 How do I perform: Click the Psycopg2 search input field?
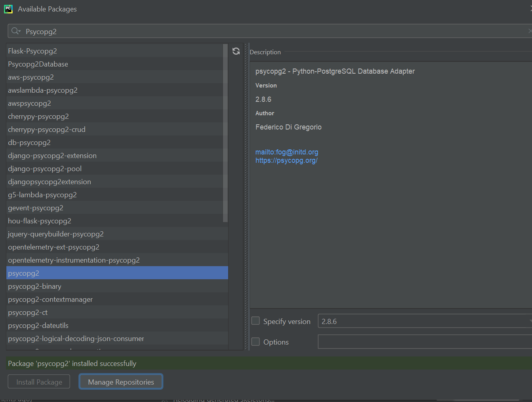[273, 31]
